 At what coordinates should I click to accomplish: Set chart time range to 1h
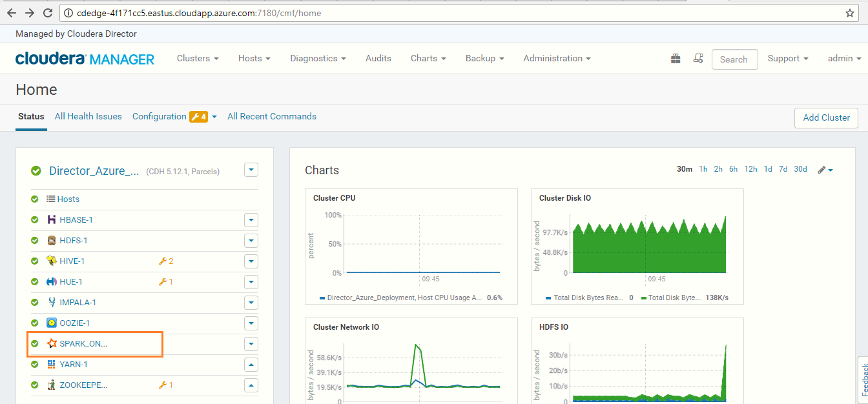tap(703, 169)
